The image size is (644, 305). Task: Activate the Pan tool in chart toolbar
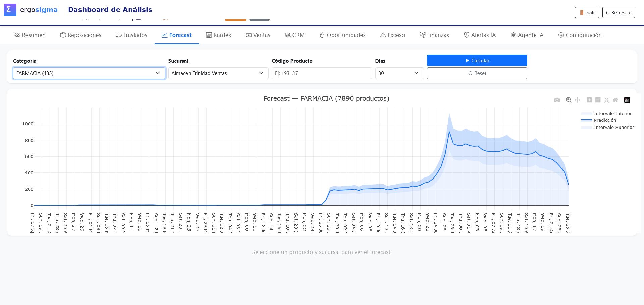click(578, 100)
